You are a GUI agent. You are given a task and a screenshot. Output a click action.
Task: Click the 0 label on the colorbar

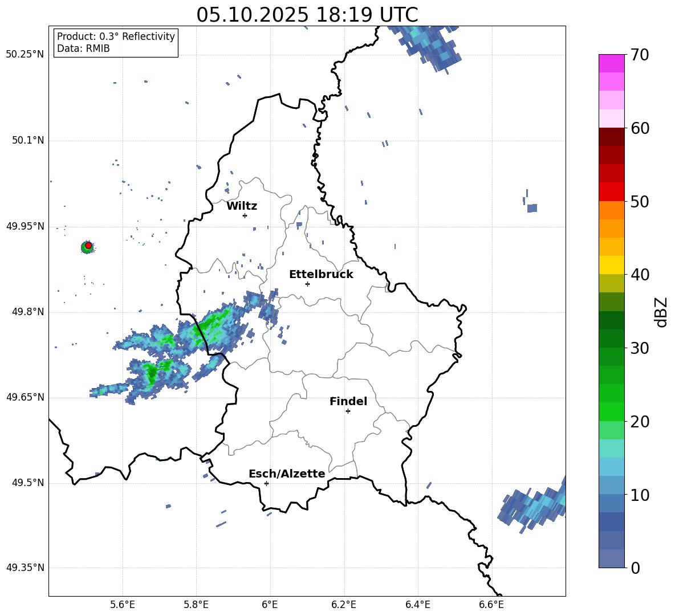(635, 568)
